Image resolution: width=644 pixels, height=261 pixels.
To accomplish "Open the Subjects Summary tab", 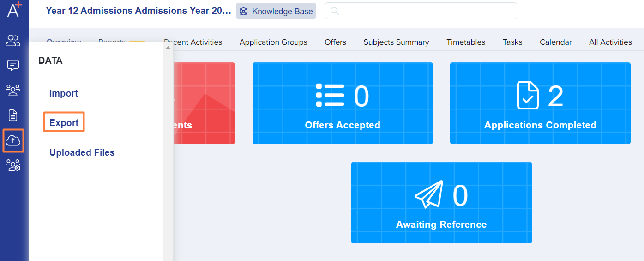I will [x=396, y=42].
